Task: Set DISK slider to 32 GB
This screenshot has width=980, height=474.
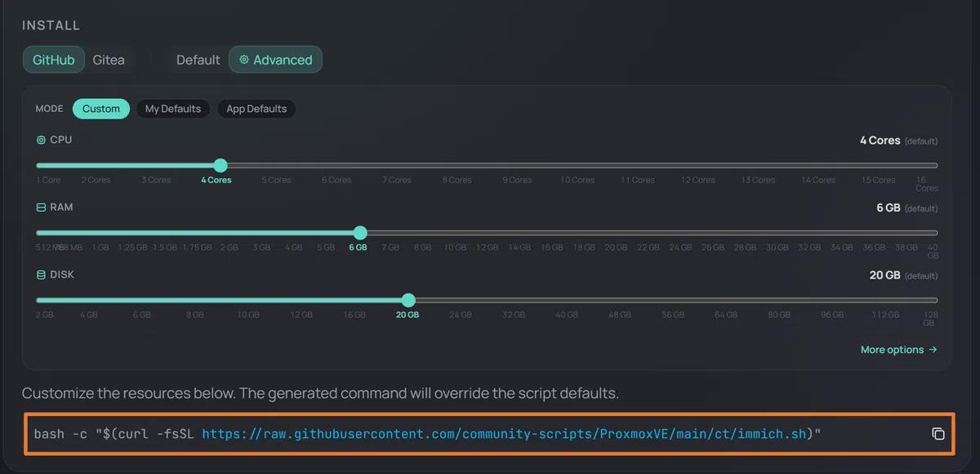Action: (514, 301)
